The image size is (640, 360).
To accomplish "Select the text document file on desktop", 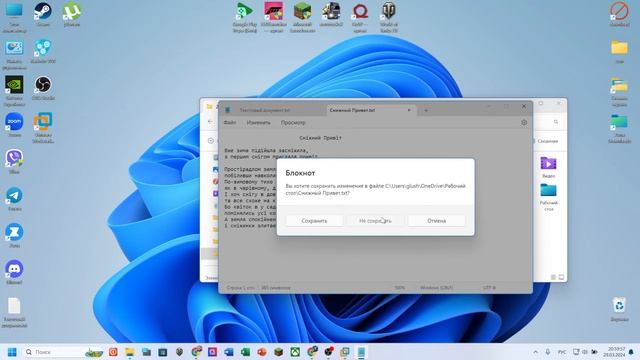I will point(14,312).
